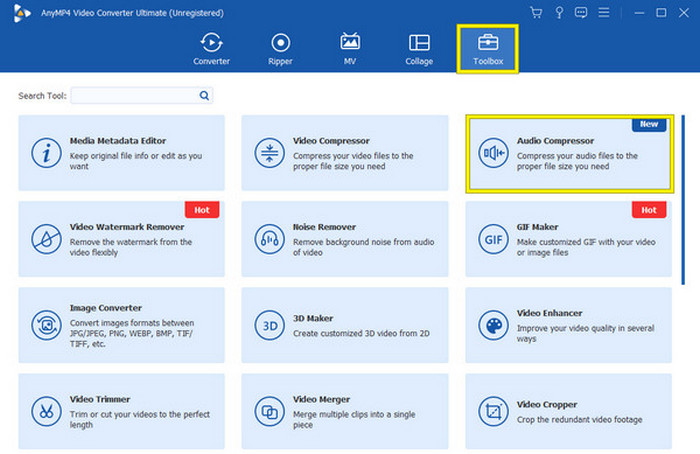Minimize the AnyMP4 window

[x=639, y=13]
